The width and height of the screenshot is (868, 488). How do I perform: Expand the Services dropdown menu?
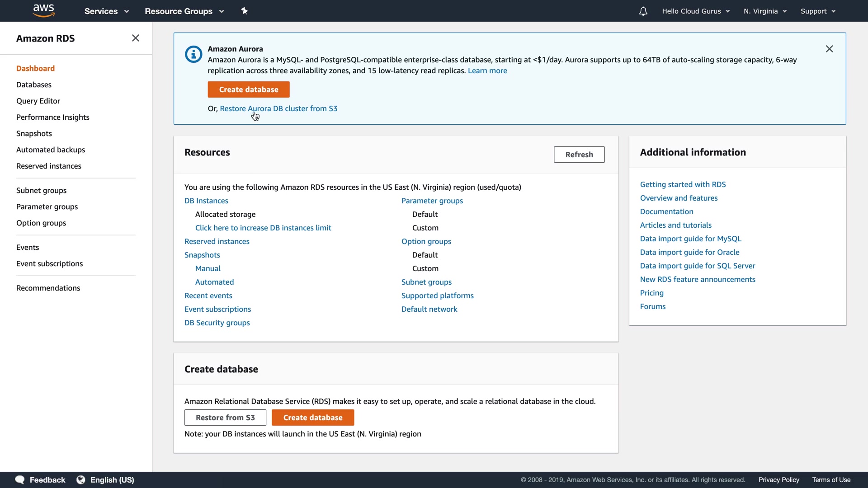(x=107, y=11)
